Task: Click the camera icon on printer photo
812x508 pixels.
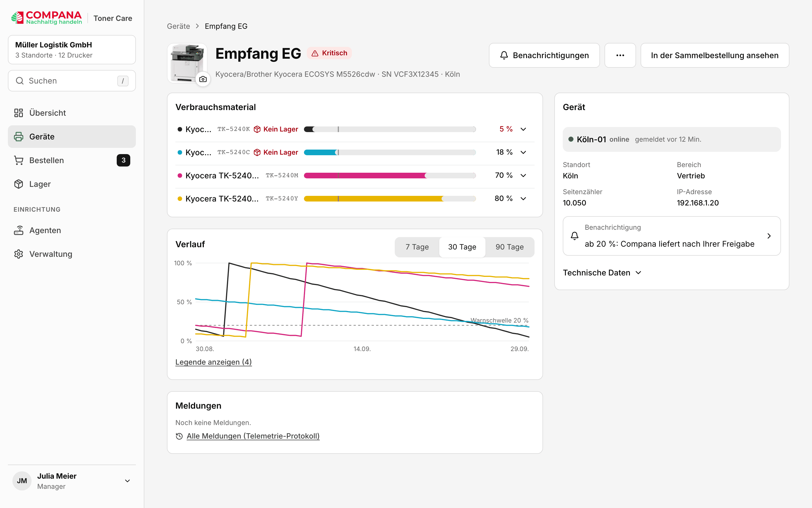Action: (x=203, y=79)
